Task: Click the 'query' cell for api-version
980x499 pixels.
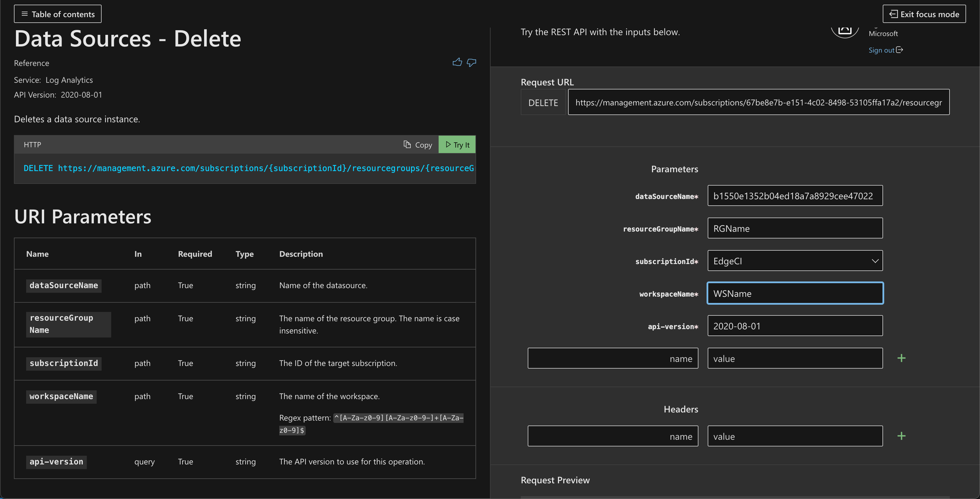Action: (x=145, y=462)
